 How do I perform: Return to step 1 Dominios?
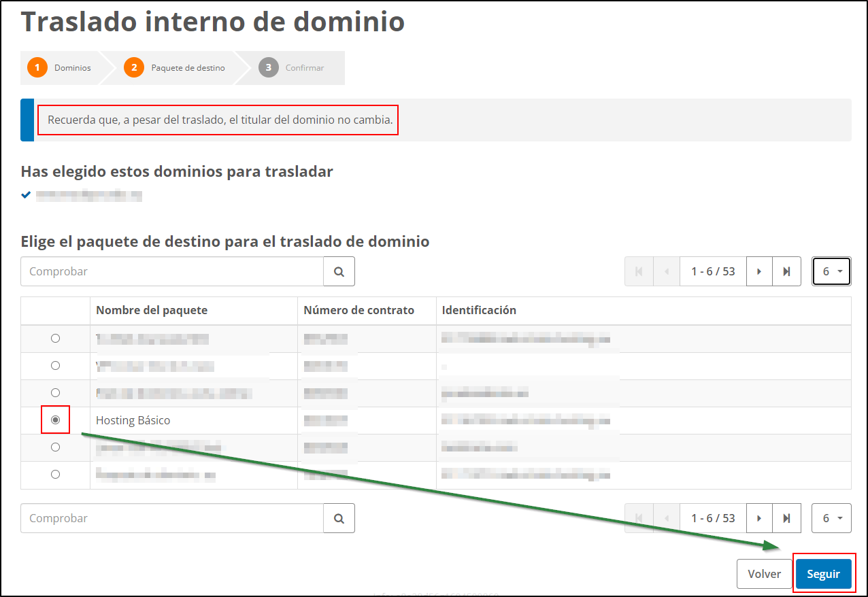[x=37, y=67]
